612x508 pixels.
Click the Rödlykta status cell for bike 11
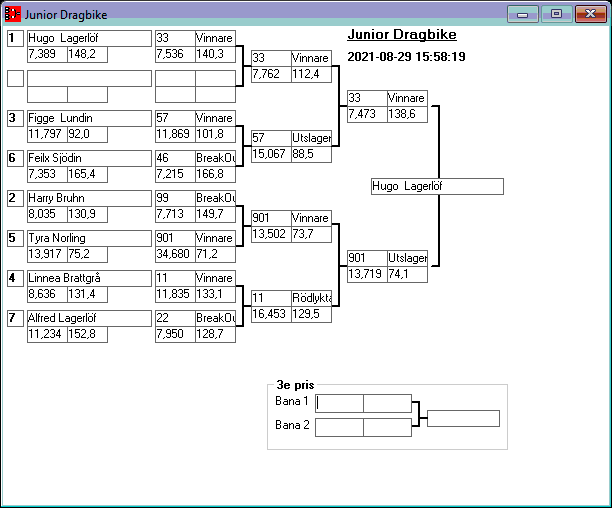311,298
